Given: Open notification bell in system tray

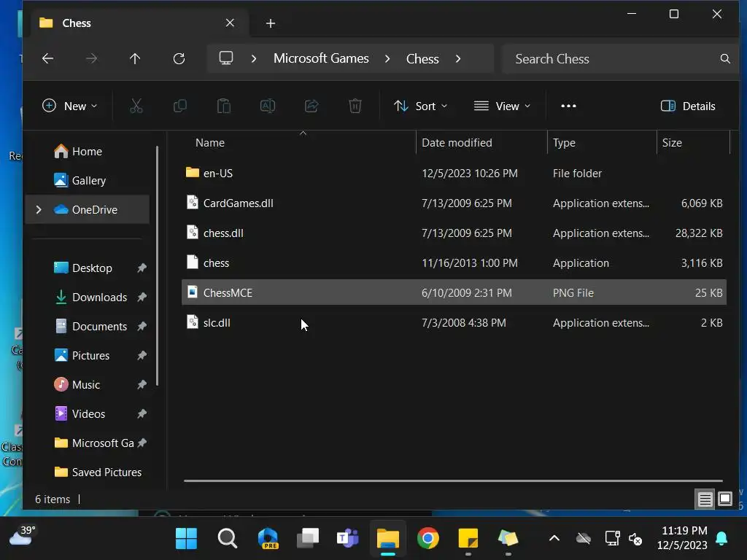Looking at the screenshot, I should click(721, 539).
